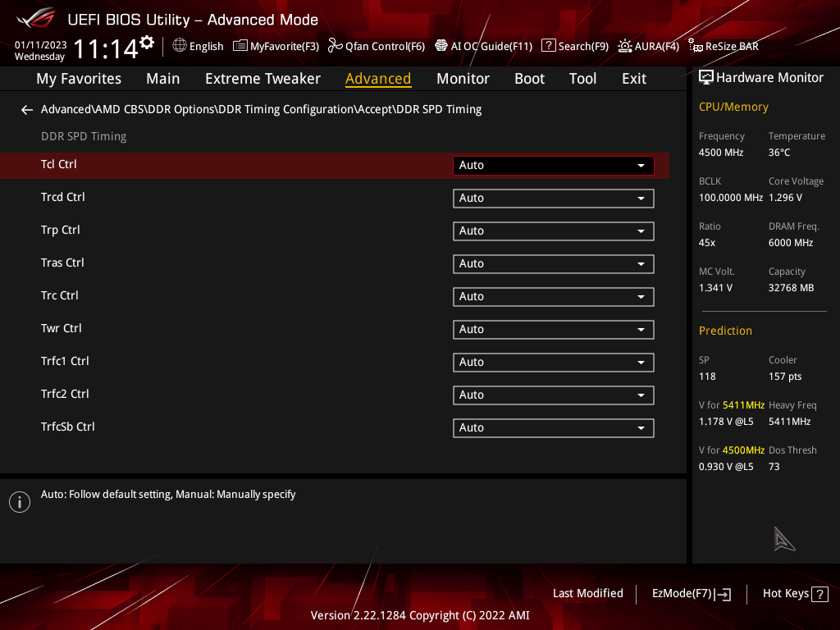
Task: Open Search(F9) question mark icon
Action: pos(549,46)
